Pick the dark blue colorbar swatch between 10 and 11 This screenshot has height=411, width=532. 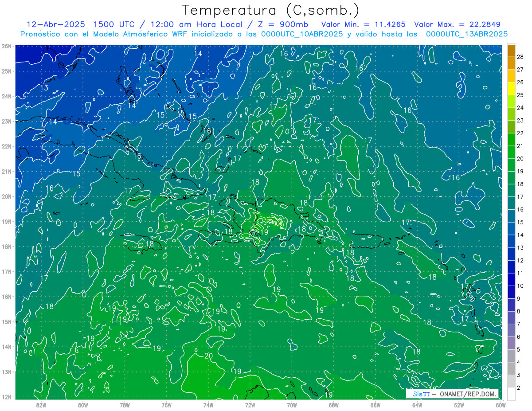coord(511,279)
